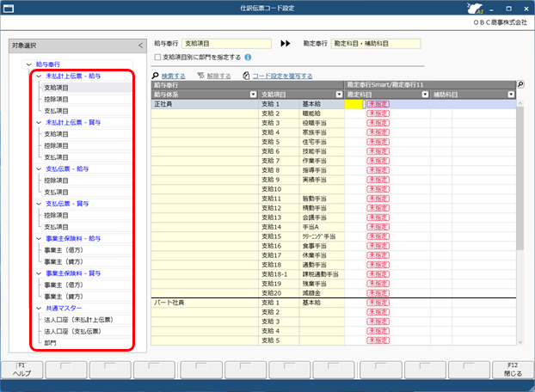Image resolution: width=535 pixels, height=392 pixels.
Task: Click the grid's vertical scrollbar thumb
Action: 520,179
